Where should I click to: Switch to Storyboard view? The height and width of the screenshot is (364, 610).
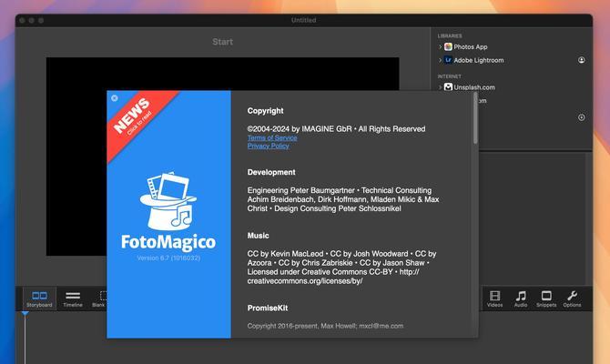(x=39, y=299)
